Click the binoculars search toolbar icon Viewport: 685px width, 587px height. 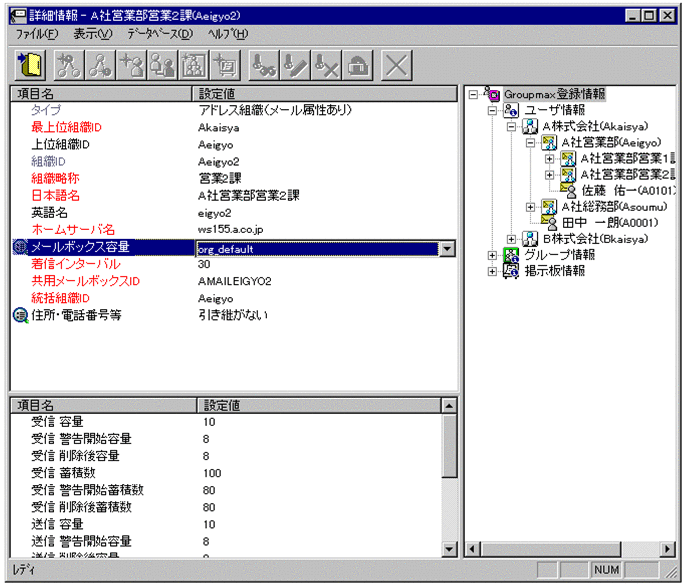click(264, 66)
